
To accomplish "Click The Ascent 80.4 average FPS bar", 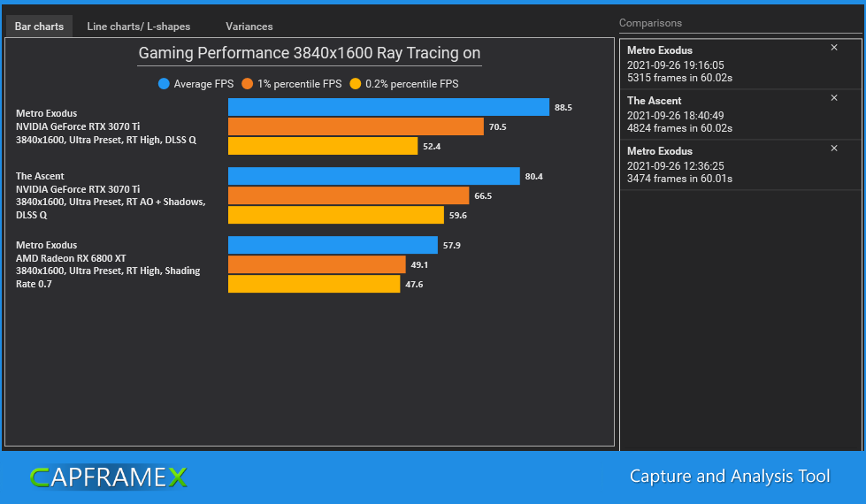I will pyautogui.click(x=374, y=176).
